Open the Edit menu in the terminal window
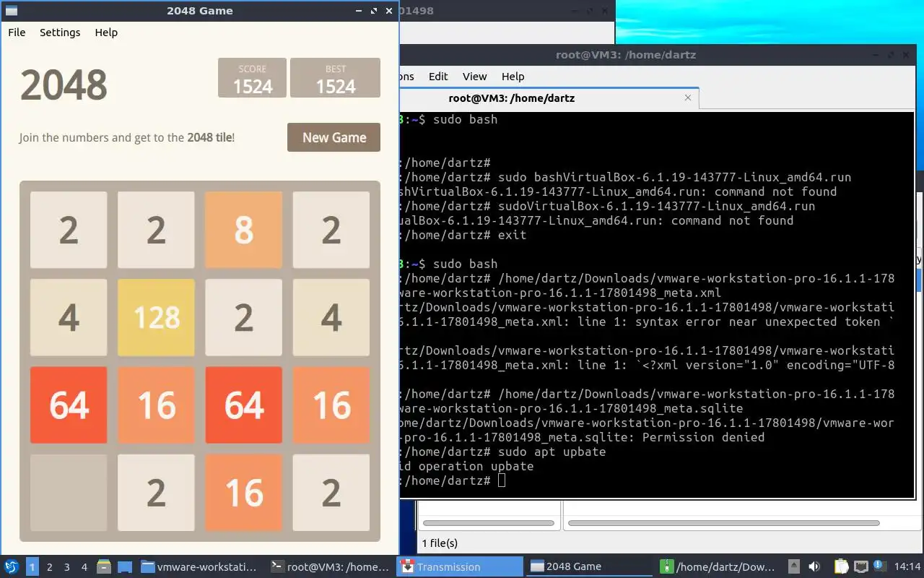 [438, 77]
